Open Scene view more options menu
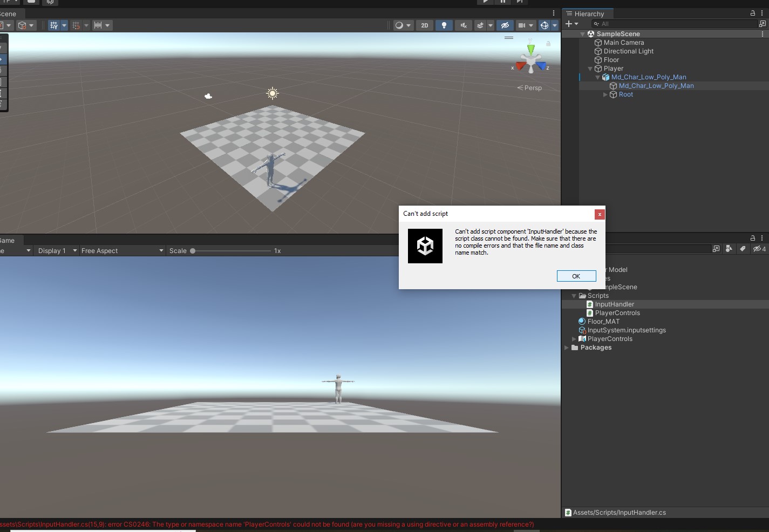 pyautogui.click(x=554, y=13)
